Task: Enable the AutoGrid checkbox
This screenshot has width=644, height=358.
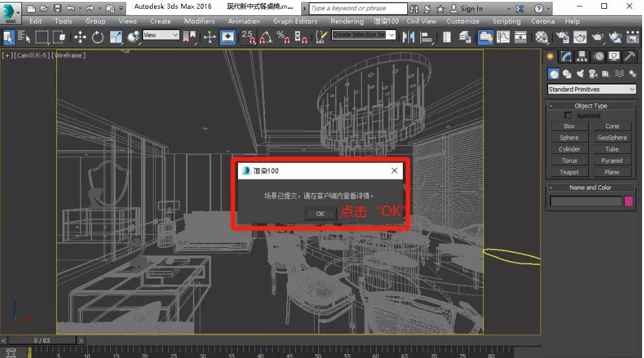Action: [568, 115]
